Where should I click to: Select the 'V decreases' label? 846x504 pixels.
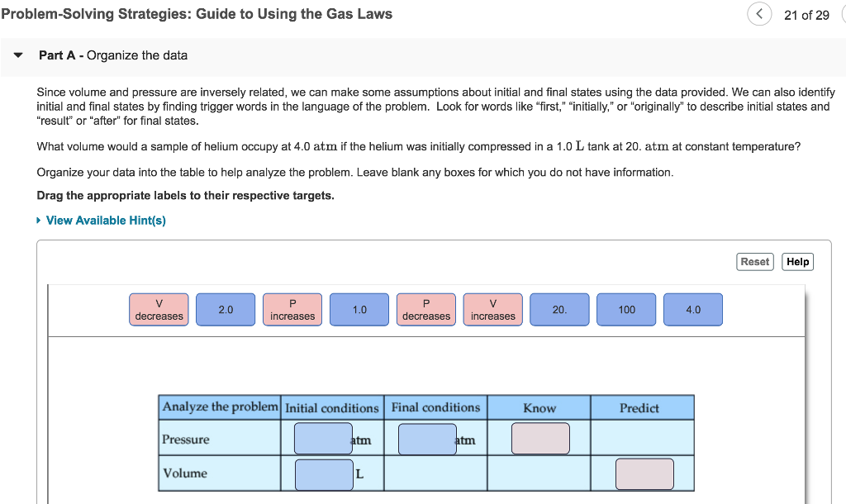coord(159,308)
